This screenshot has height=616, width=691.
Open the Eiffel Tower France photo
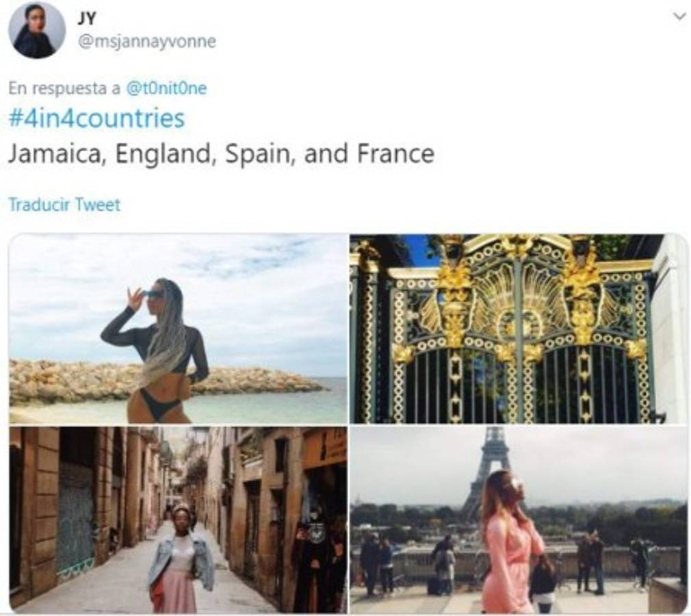[519, 520]
